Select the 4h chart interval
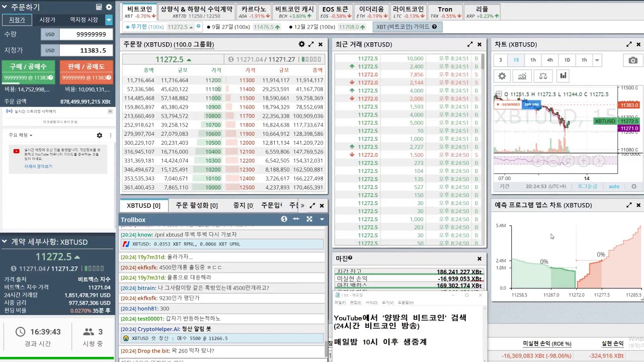Screen dimensions: 644x362 [x=550, y=60]
